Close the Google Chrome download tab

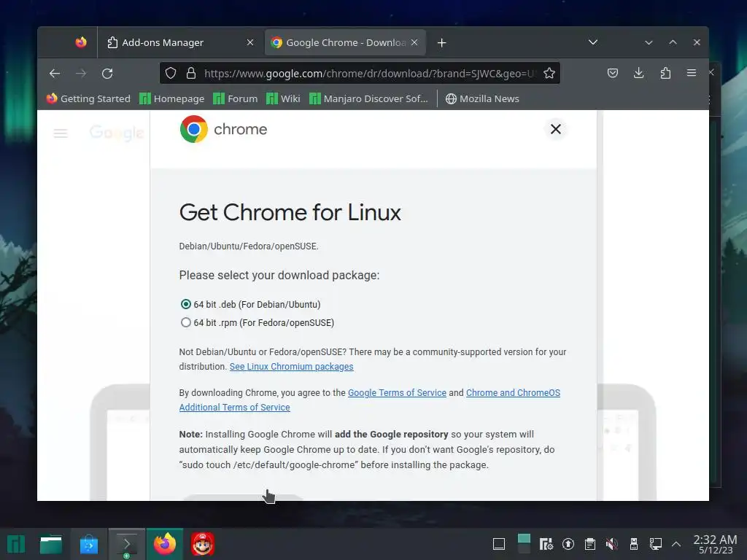414,42
